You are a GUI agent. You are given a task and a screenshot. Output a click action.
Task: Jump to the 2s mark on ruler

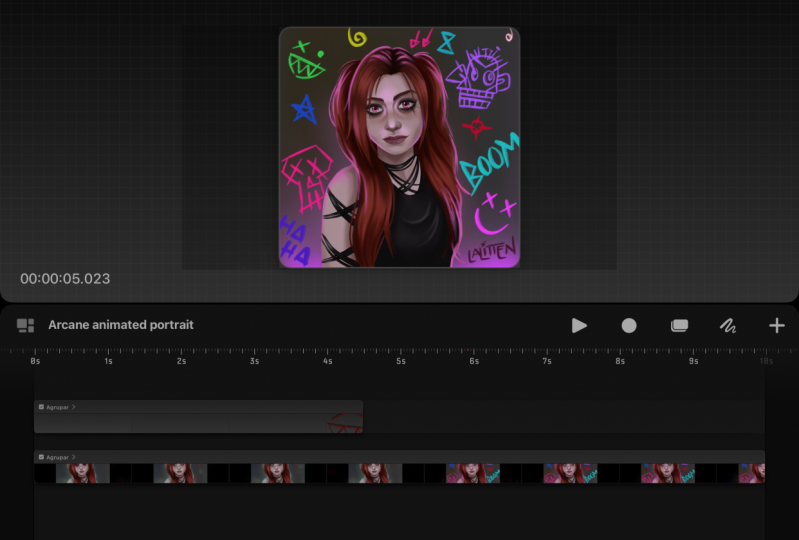pyautogui.click(x=181, y=361)
